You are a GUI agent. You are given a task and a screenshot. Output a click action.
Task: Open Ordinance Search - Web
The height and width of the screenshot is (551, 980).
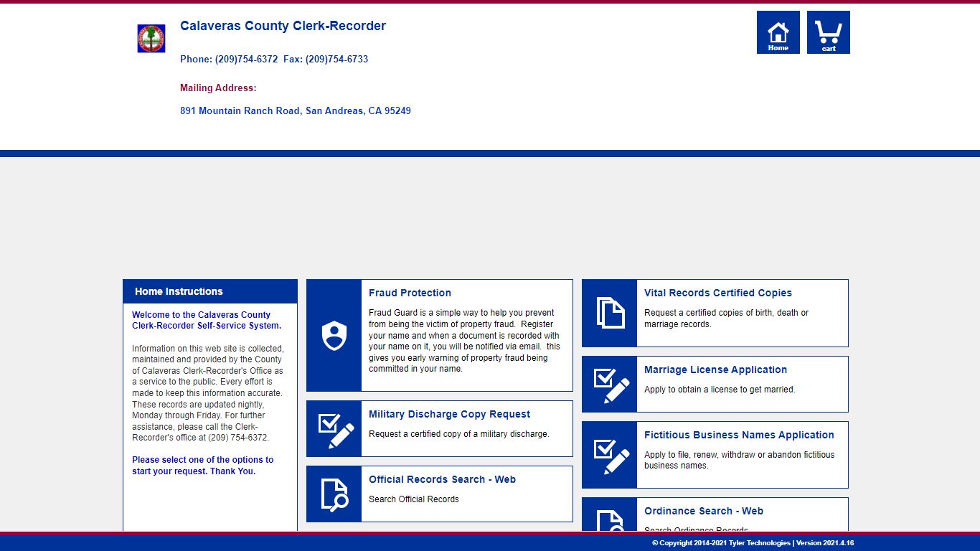(704, 511)
